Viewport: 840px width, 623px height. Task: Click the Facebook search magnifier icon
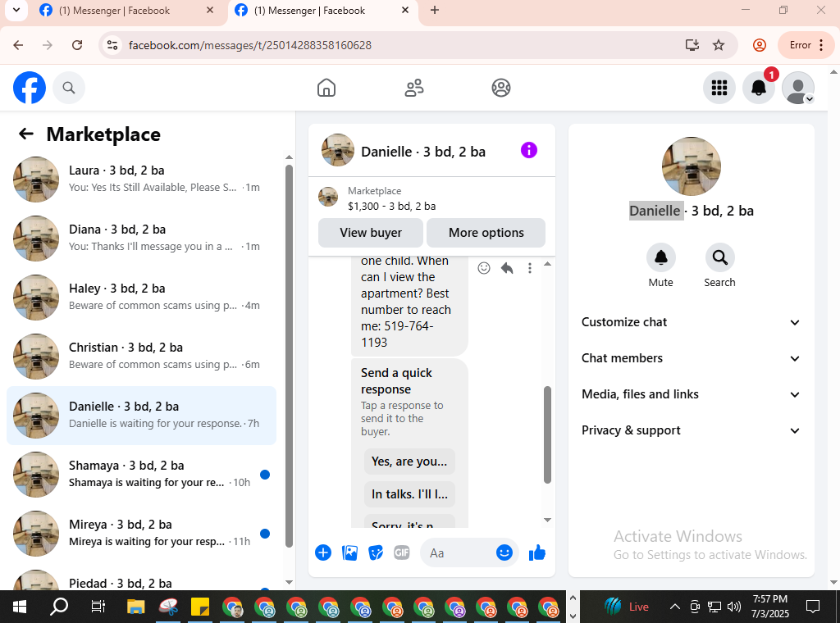(69, 88)
